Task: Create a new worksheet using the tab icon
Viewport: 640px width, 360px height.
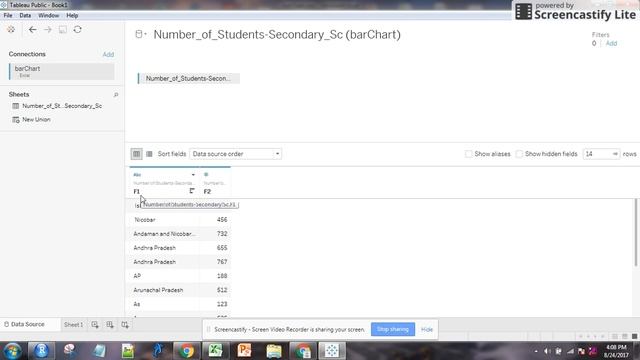Action: pyautogui.click(x=95, y=325)
